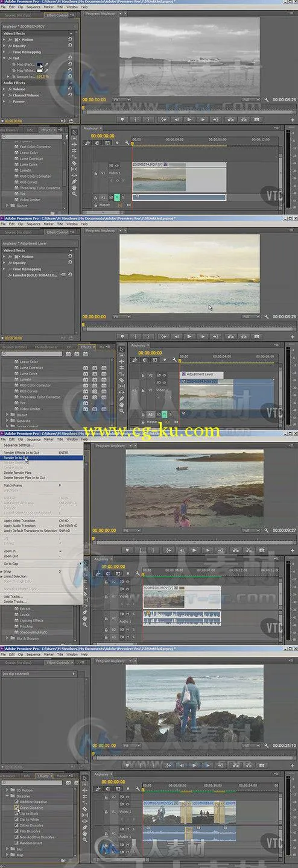Expand the Panner audio effect
The image size is (298, 868).
click(x=5, y=101)
